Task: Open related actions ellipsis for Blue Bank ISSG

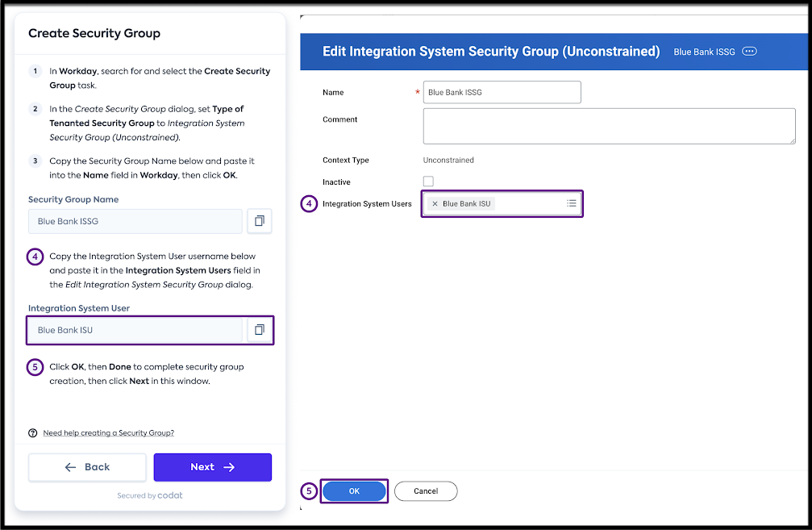Action: coord(749,52)
